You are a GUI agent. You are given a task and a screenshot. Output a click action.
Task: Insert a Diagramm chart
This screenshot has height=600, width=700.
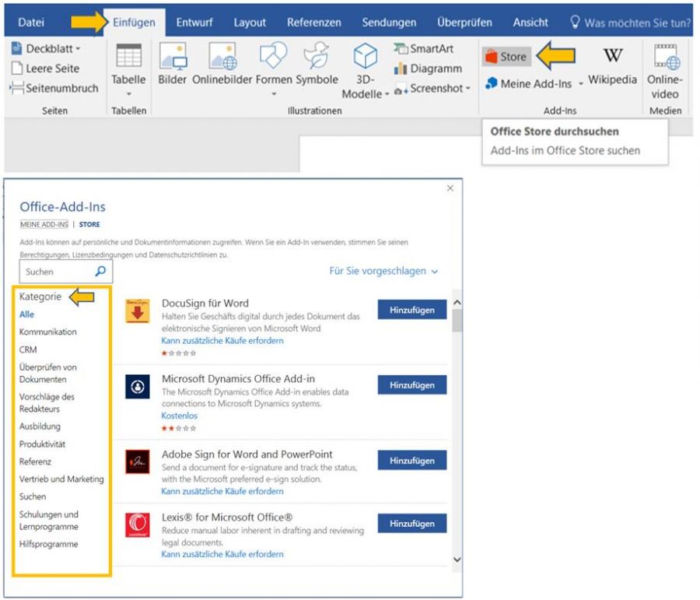(x=428, y=68)
